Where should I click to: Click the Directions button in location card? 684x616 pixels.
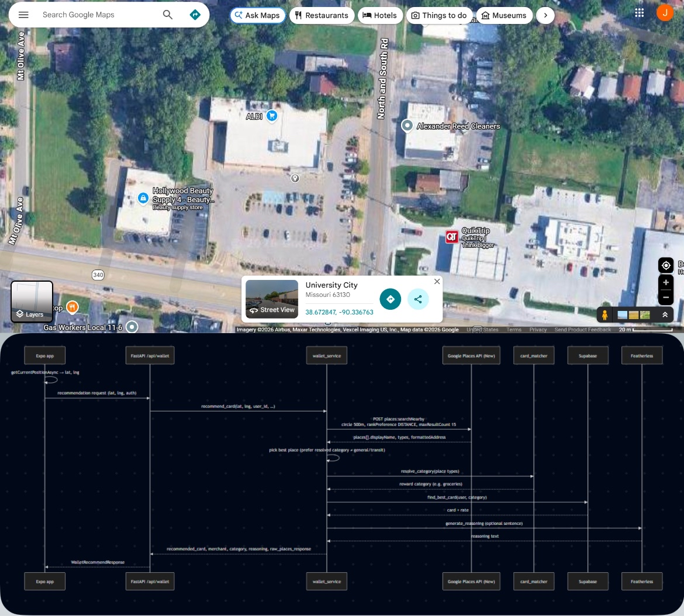click(x=391, y=299)
